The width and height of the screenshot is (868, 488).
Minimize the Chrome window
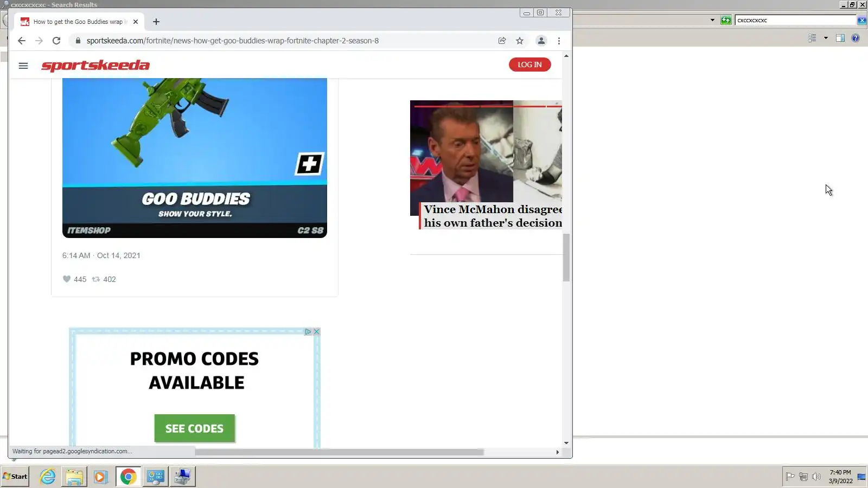527,12
